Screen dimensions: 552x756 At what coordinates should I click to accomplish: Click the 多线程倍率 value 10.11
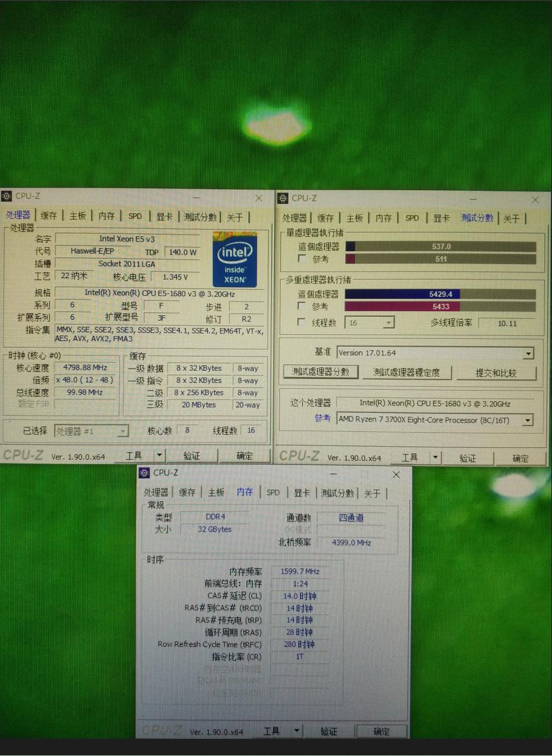click(x=508, y=323)
